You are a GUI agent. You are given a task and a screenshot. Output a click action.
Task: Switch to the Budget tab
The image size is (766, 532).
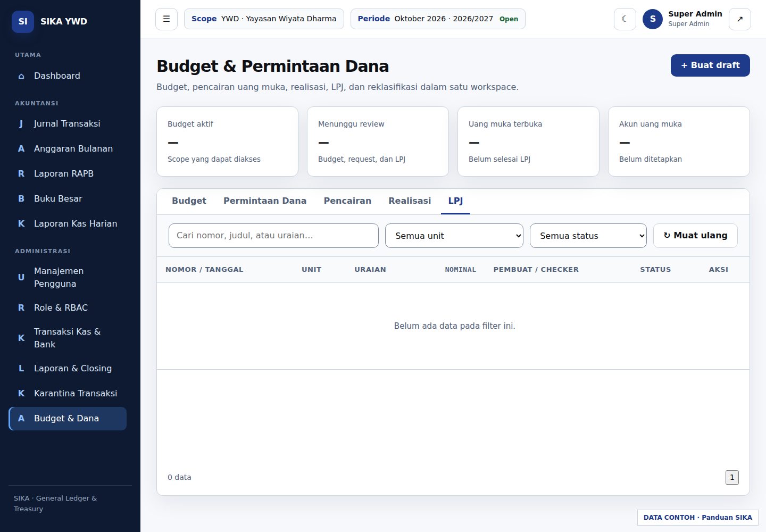[189, 201]
